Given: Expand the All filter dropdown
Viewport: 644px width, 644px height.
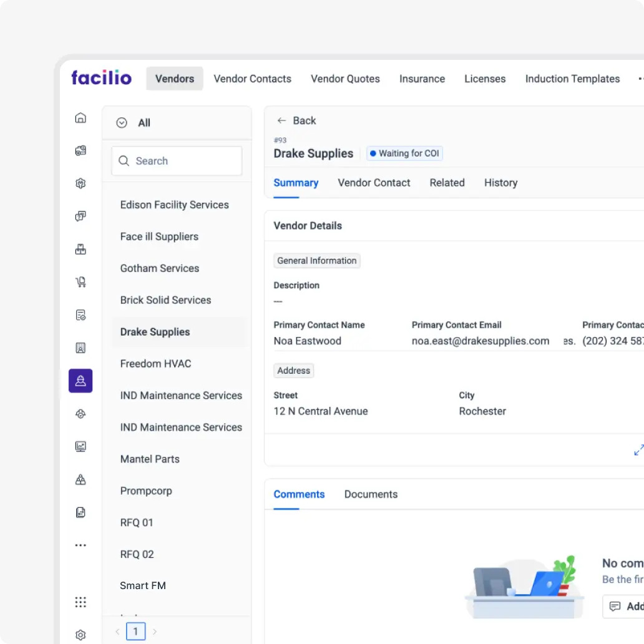Looking at the screenshot, I should [x=135, y=123].
